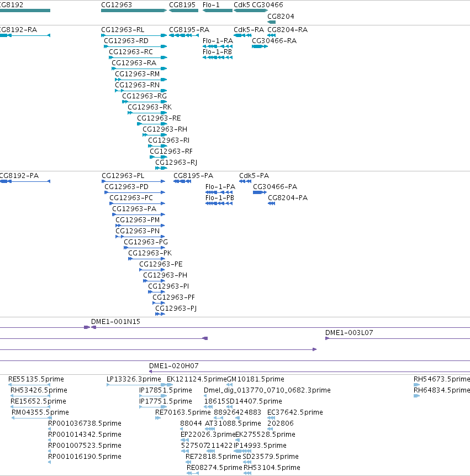The width and height of the screenshot is (470, 476).
Task: Click EST label LP13326.3prime
Action: (x=134, y=379)
